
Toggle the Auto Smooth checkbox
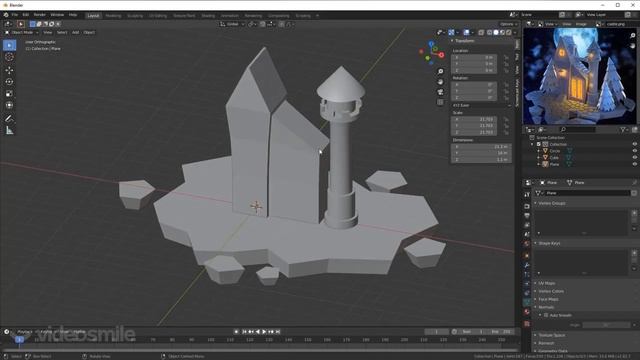(546, 315)
